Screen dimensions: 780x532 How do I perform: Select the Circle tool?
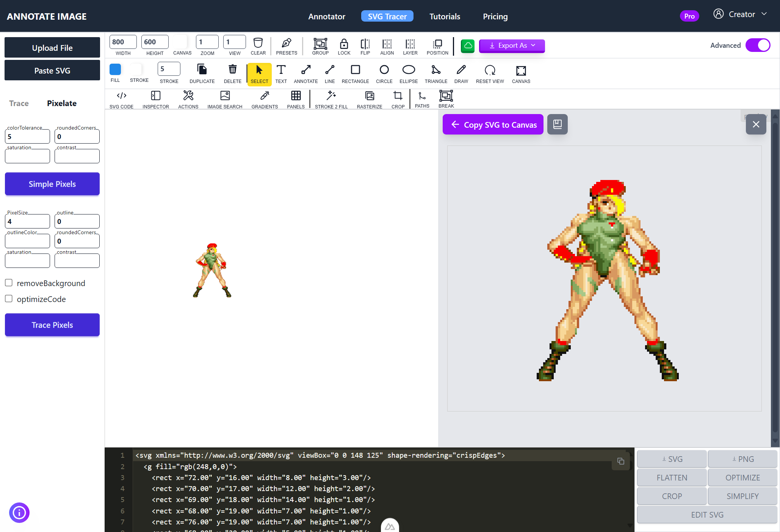tap(384, 70)
